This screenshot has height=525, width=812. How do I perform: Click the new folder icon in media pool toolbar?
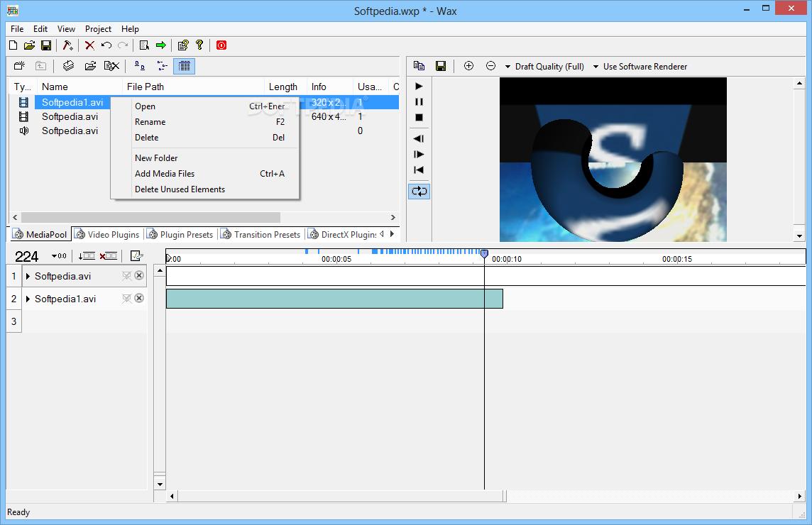[19, 66]
